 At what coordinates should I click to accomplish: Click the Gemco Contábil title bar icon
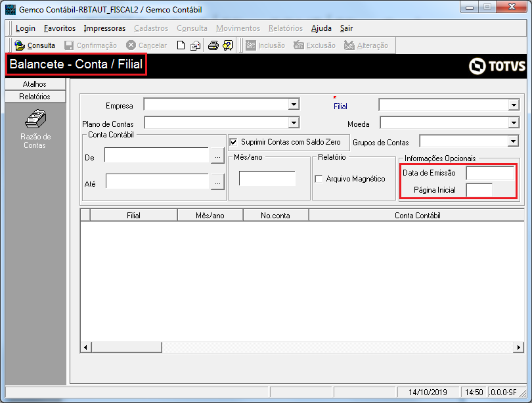(11, 9)
